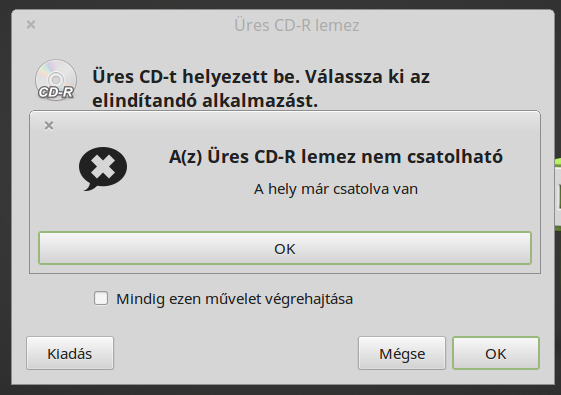Click empty area beside the Kiadás button
561x395 pixels.
[x=235, y=353]
